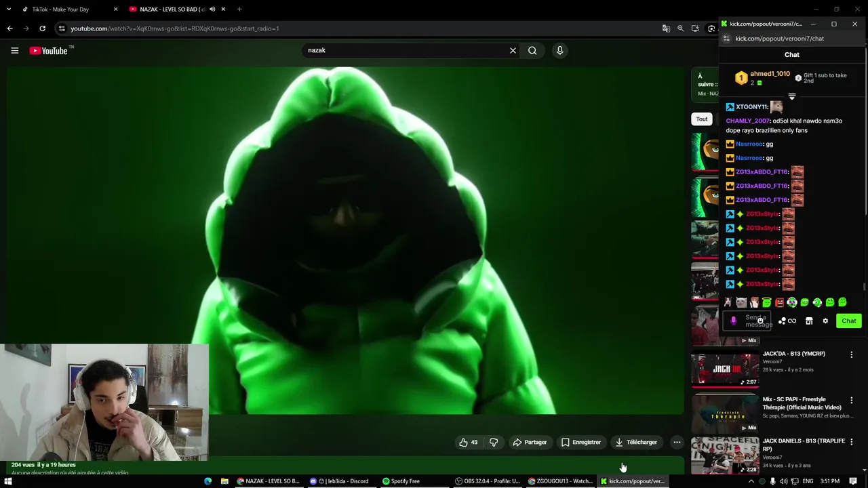Screen dimensions: 868x488
Task: Select the 'Tout' filter chip
Action: (x=702, y=119)
